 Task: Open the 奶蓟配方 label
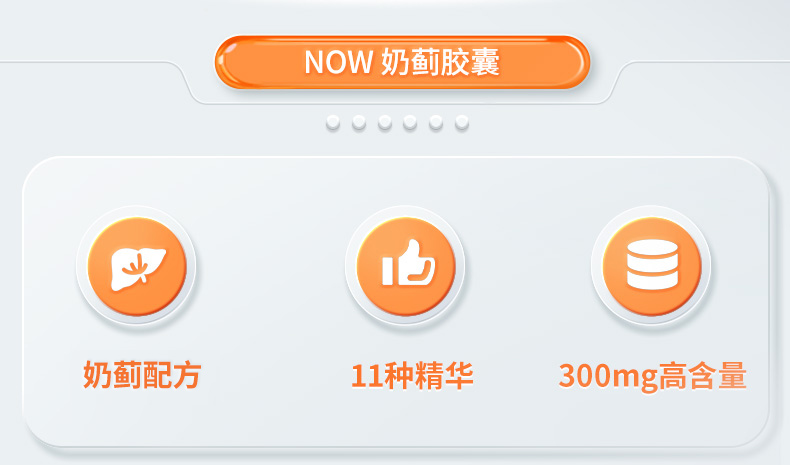point(142,375)
